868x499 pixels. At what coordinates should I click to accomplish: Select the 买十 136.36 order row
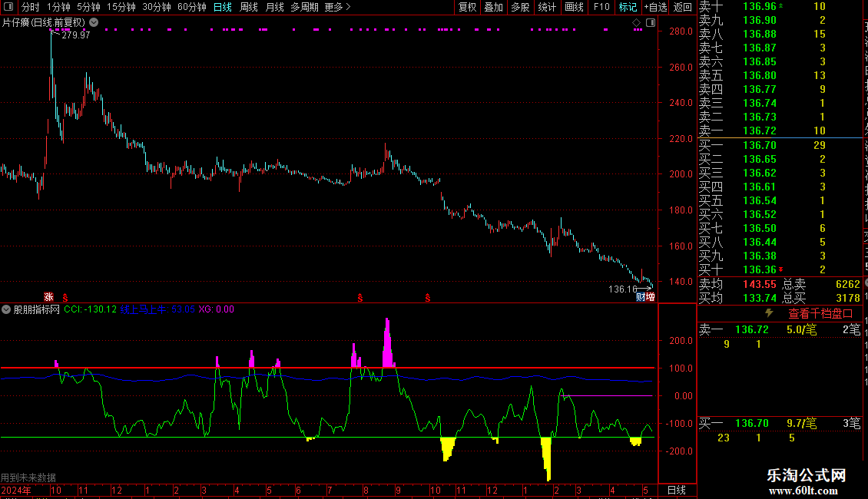click(x=780, y=269)
